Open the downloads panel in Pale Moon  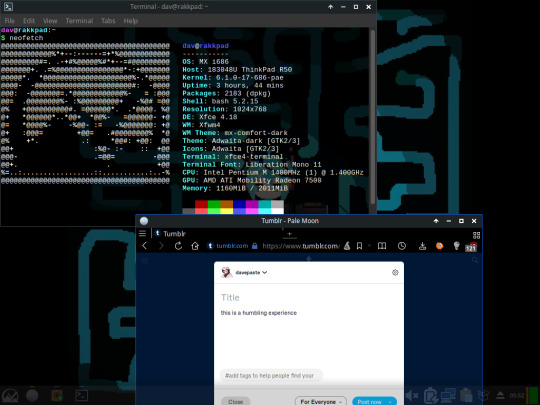tap(423, 246)
